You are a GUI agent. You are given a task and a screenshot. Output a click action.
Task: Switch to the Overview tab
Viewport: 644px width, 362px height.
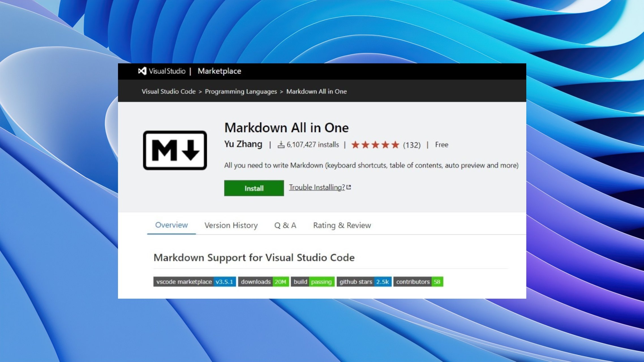click(171, 225)
